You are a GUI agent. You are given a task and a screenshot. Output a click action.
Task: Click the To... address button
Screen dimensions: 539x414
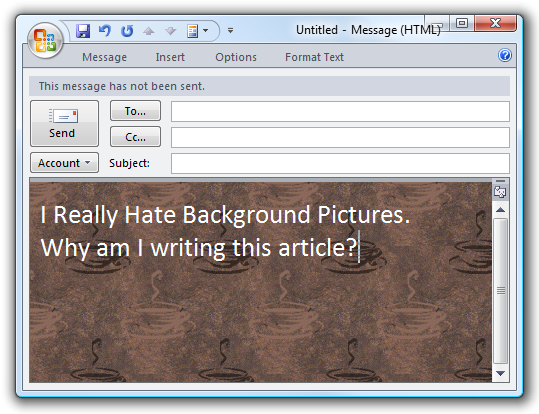point(135,111)
